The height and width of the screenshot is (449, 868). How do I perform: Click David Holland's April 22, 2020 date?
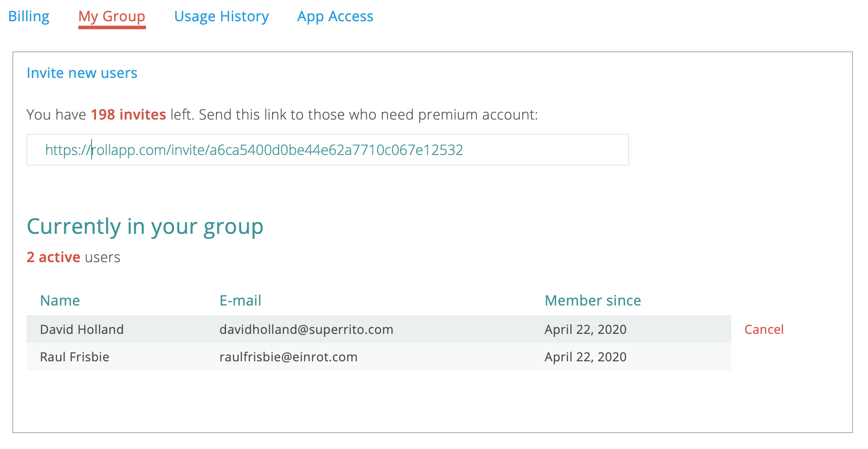[585, 329]
